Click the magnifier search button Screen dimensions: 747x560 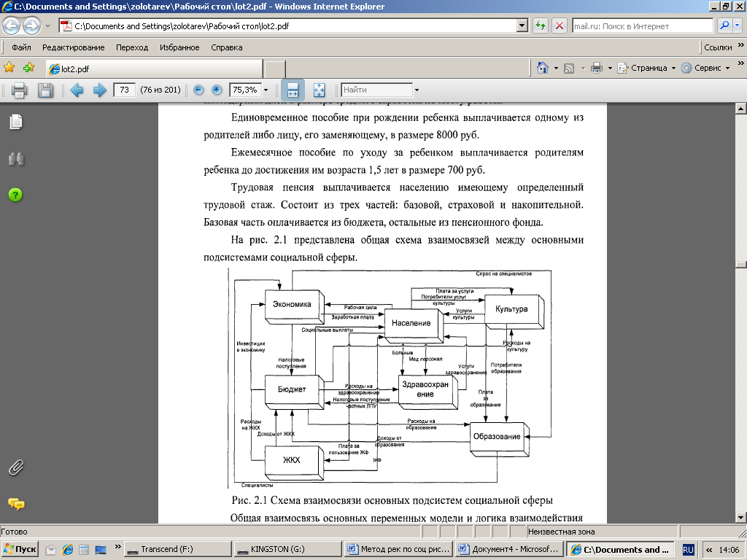(724, 26)
